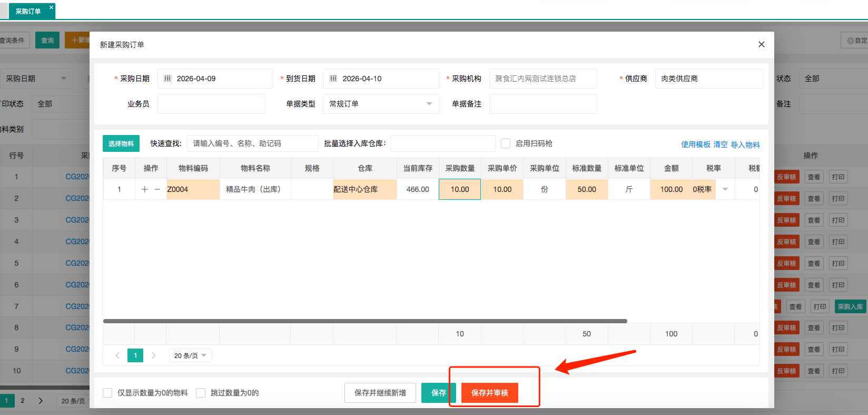Click 采购入库 button in row 7
The height and width of the screenshot is (415, 868).
tap(850, 306)
